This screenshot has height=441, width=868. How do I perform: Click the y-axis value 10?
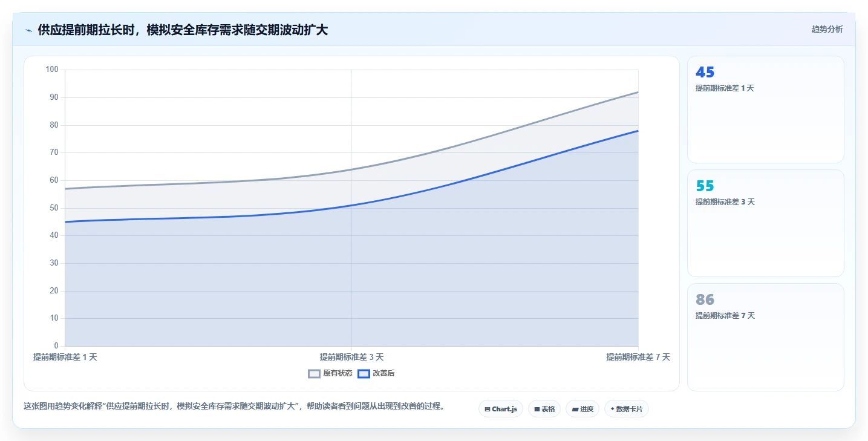click(x=54, y=318)
